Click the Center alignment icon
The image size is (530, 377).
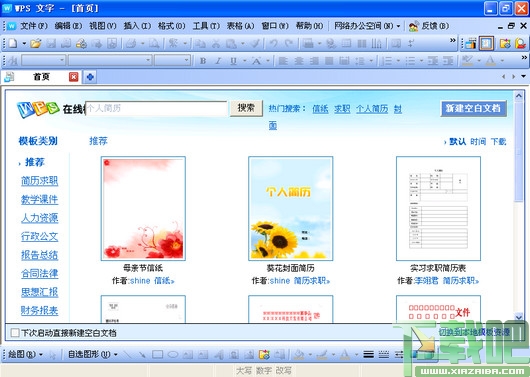[298, 61]
